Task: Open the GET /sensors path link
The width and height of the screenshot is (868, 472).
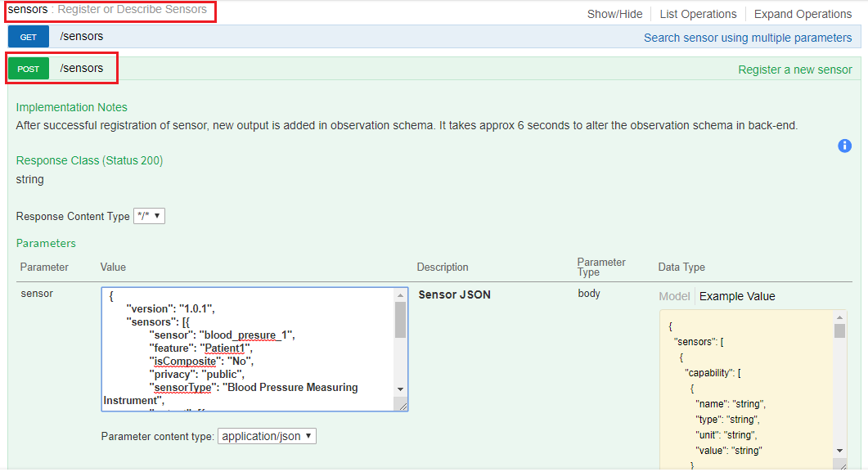Action: (81, 37)
